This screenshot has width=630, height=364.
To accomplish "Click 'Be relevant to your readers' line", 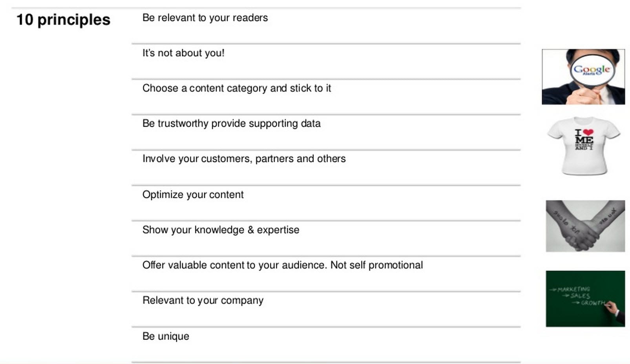I will (x=205, y=18).
